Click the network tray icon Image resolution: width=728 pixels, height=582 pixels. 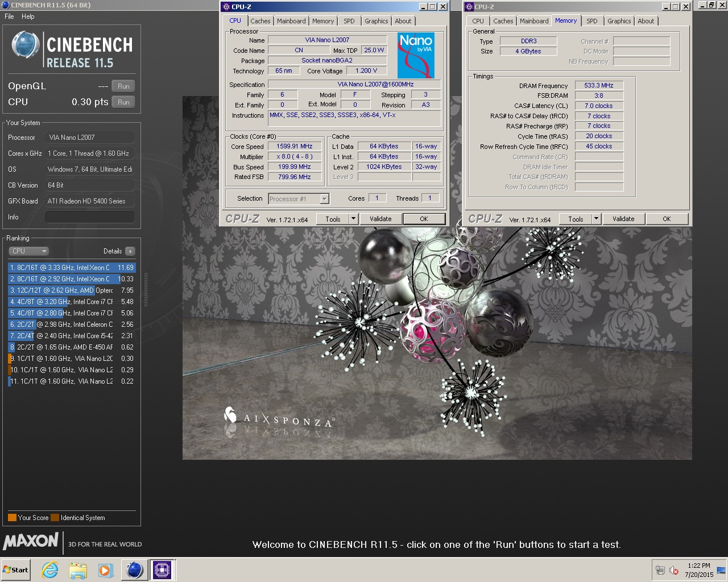(x=660, y=570)
